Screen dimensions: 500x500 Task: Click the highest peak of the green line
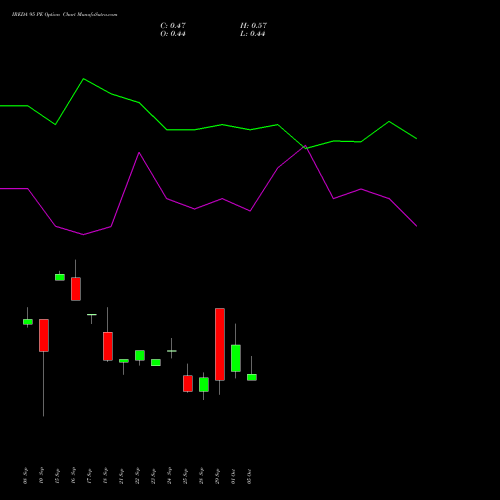pyautogui.click(x=83, y=79)
